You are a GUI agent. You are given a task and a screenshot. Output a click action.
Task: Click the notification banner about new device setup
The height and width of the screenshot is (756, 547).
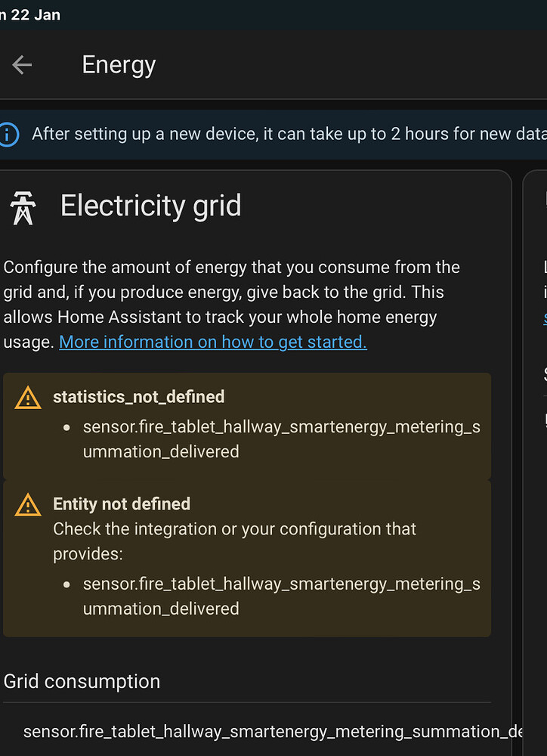tap(273, 134)
